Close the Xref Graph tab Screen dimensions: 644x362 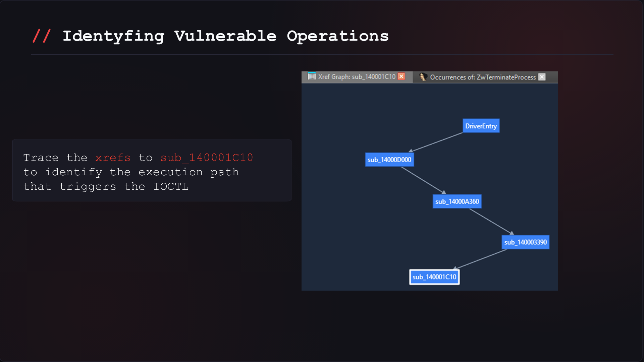[401, 76]
